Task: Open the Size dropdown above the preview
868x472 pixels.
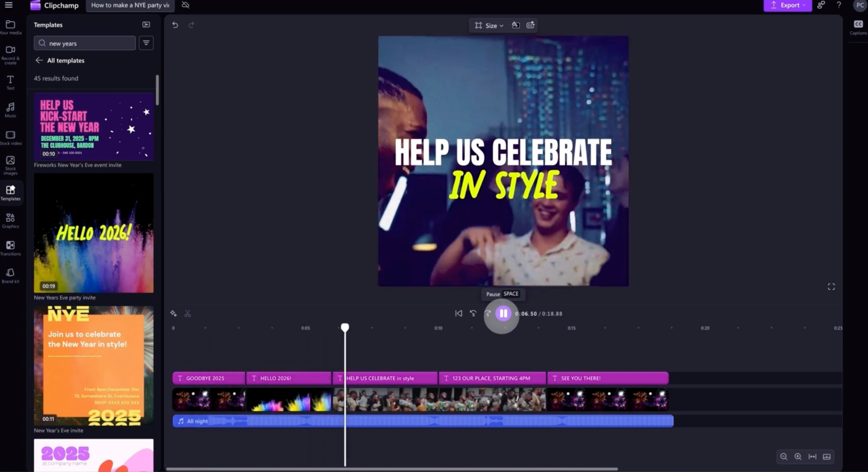Action: point(488,25)
